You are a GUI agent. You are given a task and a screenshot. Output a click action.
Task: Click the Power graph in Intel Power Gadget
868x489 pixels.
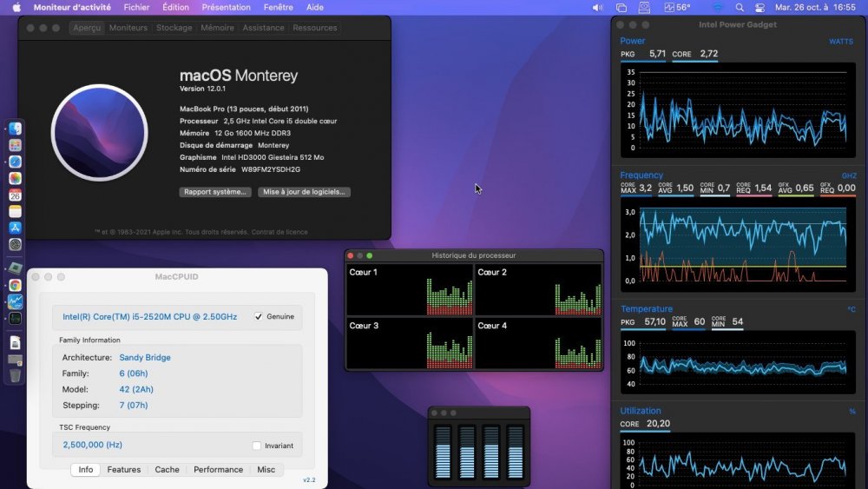[x=738, y=111]
